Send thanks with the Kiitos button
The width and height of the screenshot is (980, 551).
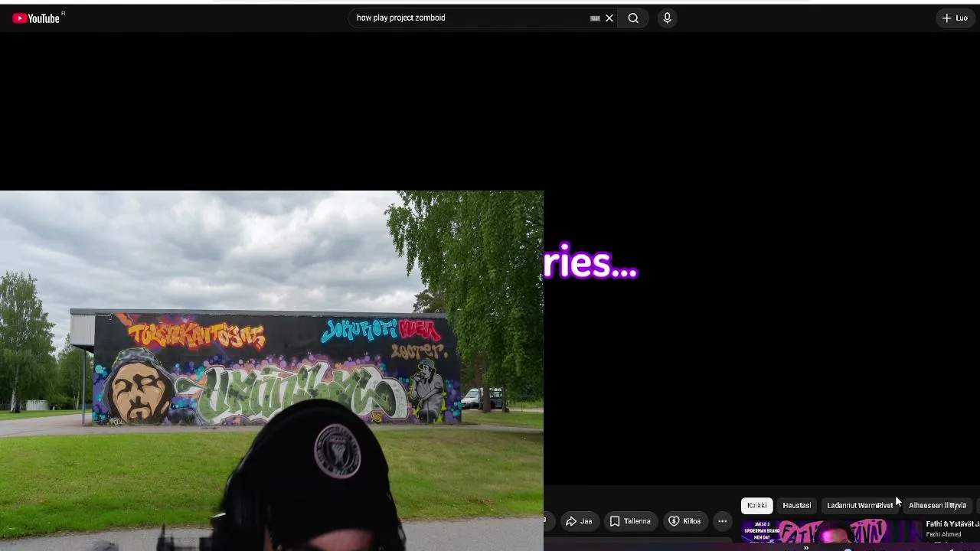click(x=684, y=521)
